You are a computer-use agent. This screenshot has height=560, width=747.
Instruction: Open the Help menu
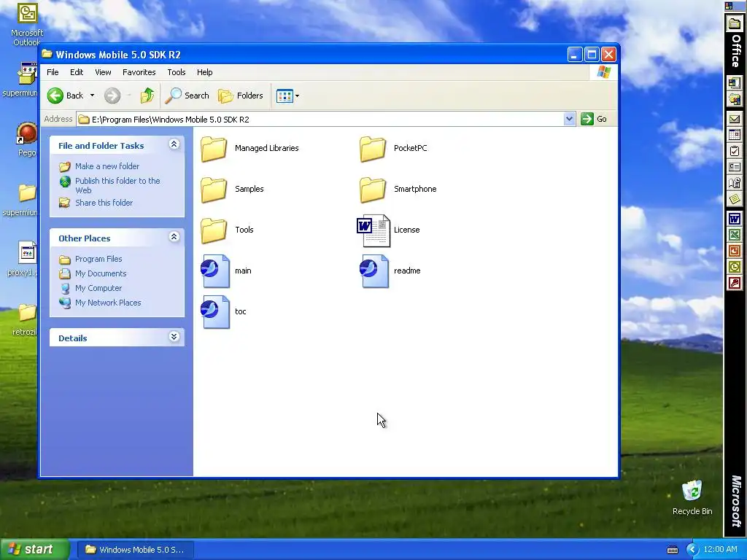pos(205,72)
